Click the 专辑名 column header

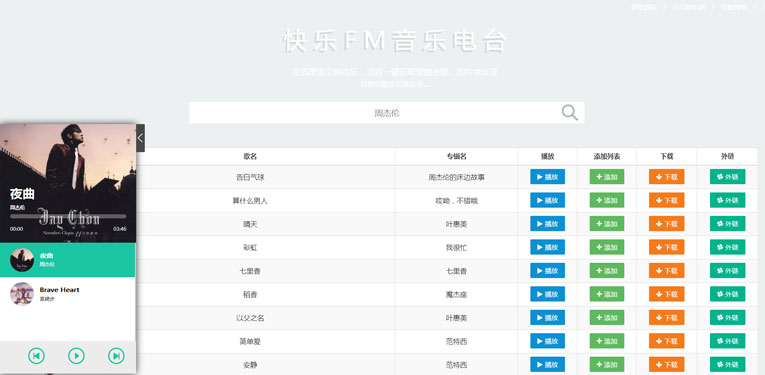point(457,157)
